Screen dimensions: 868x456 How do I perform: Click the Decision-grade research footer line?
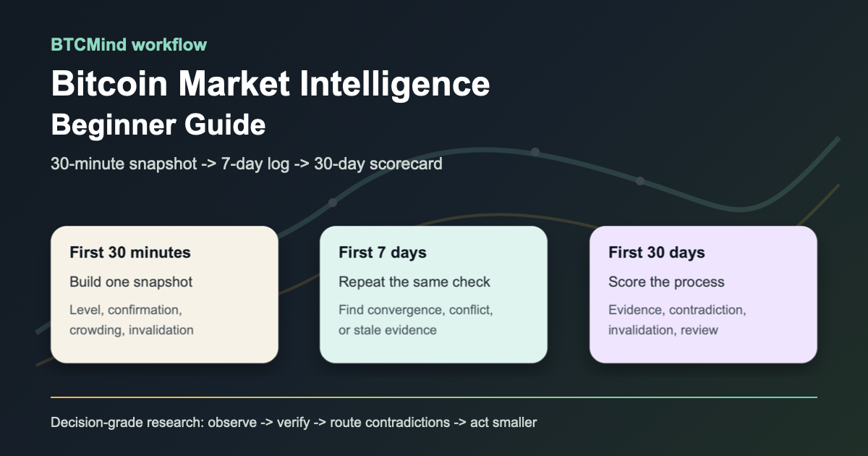pyautogui.click(x=294, y=422)
